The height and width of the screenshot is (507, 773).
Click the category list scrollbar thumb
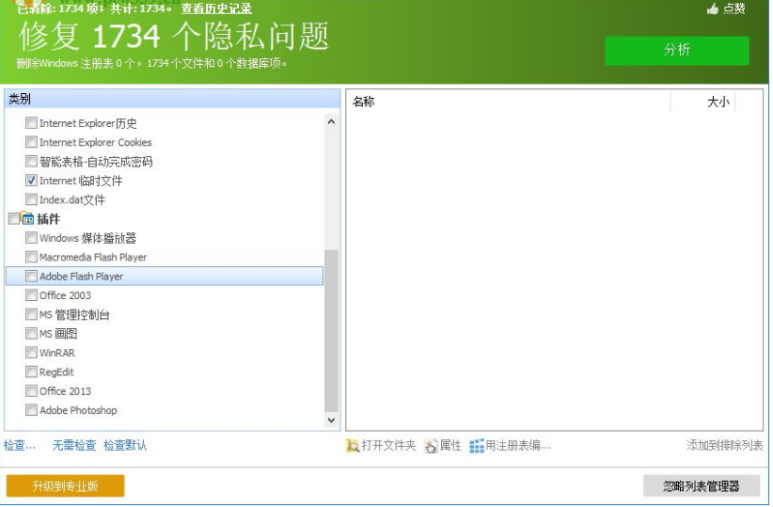point(331,330)
